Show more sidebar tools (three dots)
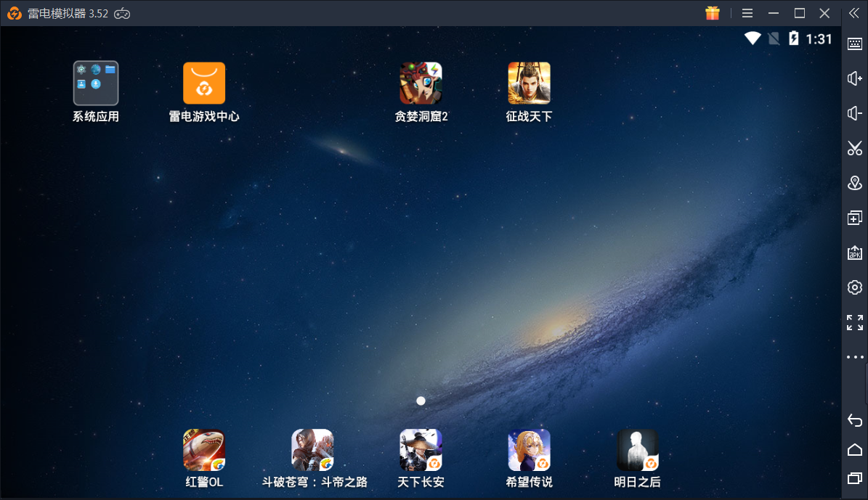Screen dimensions: 868x500 [x=855, y=357]
